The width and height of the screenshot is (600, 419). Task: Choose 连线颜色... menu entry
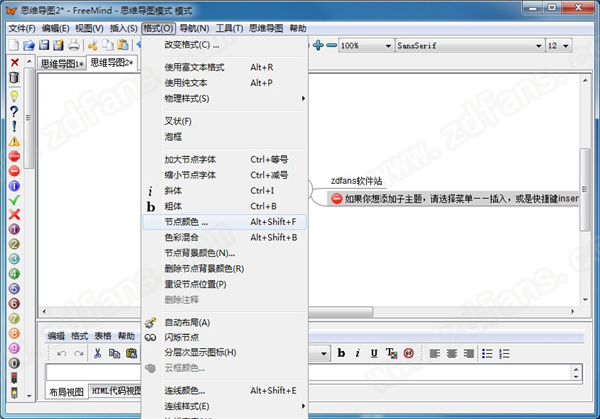pos(225,391)
